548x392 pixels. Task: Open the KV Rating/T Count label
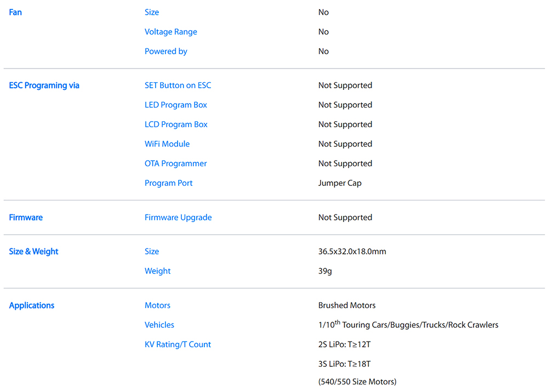[x=178, y=344]
